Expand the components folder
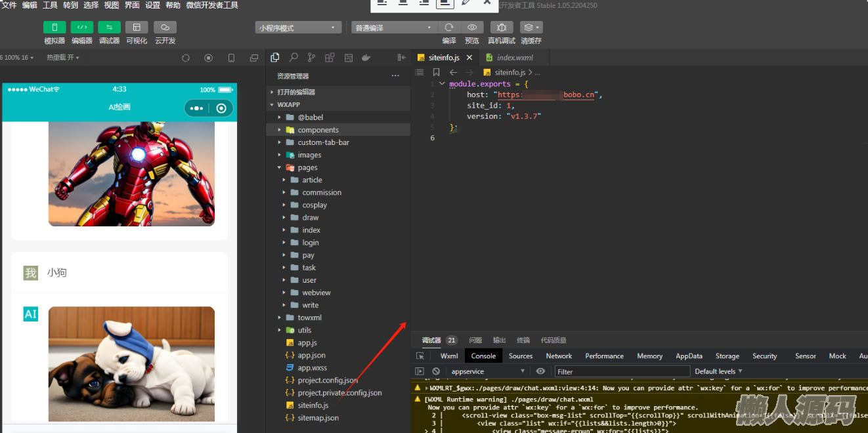The width and height of the screenshot is (868, 433). coord(318,130)
